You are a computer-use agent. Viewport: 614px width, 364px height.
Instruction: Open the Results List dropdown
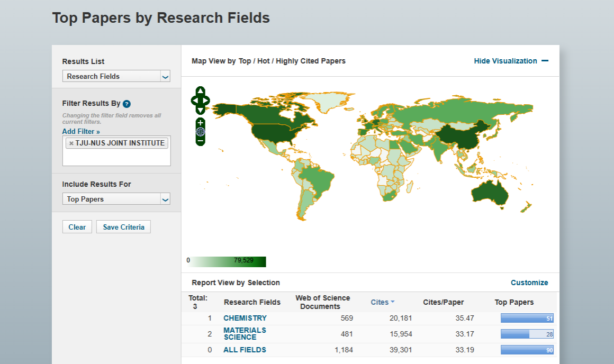coord(116,77)
